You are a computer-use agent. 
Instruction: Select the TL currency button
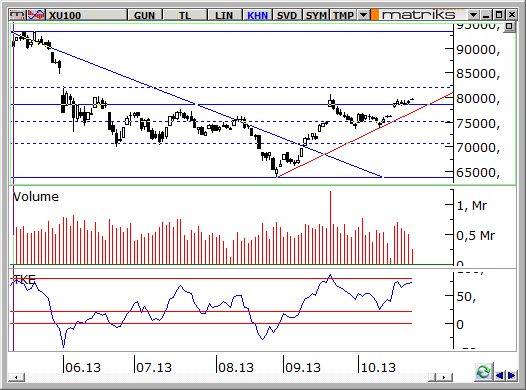point(185,15)
